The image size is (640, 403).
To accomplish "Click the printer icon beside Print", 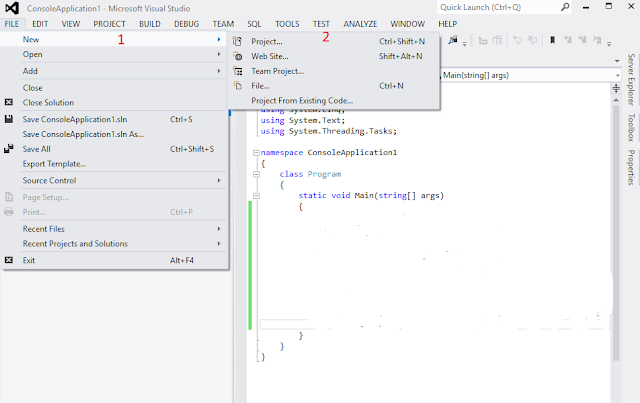I will tap(9, 212).
